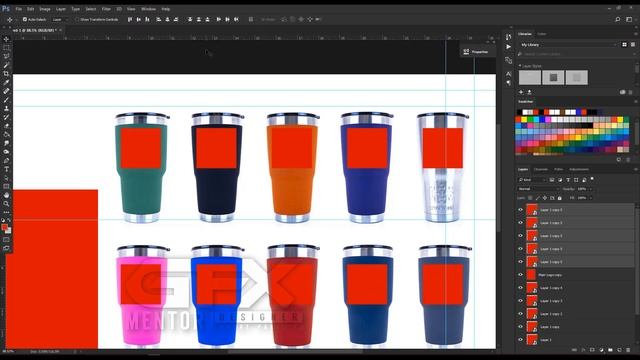The image size is (640, 360).
Task: Open Auto-Select Layer dropdown
Action: click(x=60, y=19)
